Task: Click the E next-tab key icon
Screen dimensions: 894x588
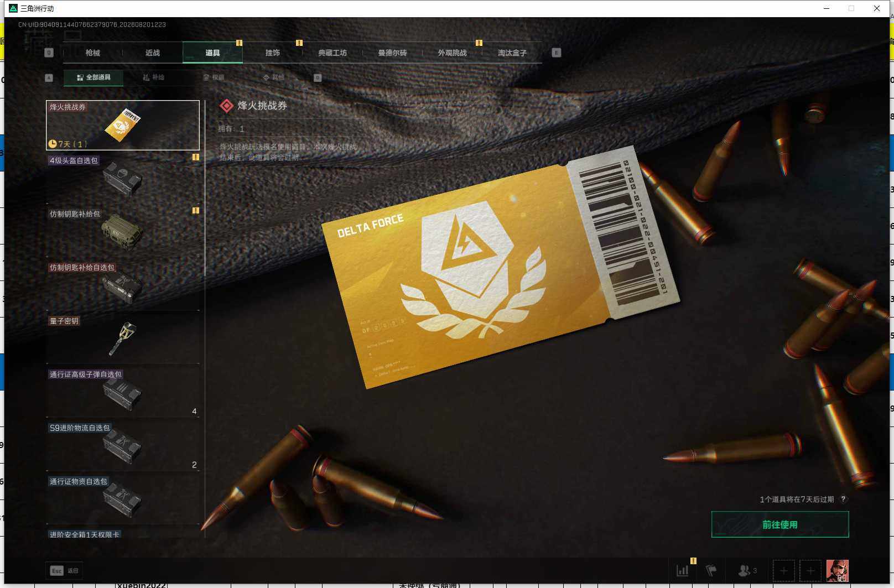Action: (x=557, y=53)
